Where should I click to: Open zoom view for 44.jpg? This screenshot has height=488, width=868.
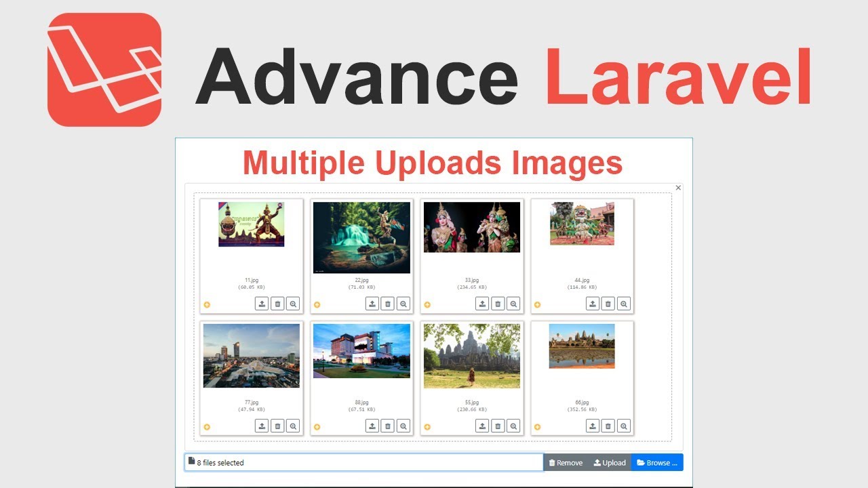(x=624, y=304)
